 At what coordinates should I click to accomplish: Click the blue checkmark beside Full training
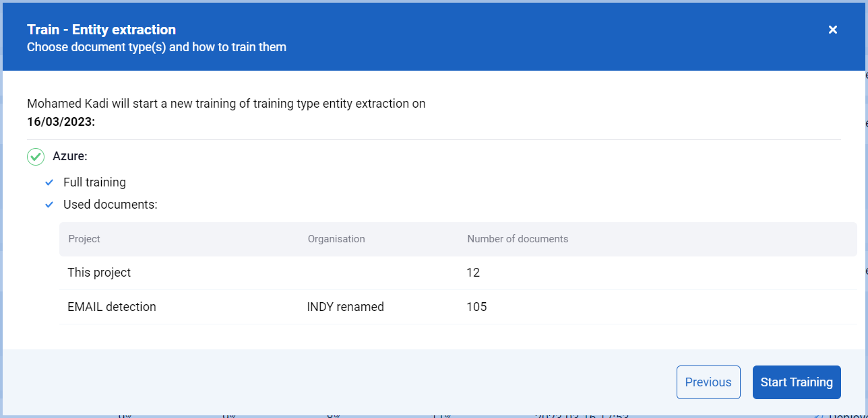(x=49, y=182)
